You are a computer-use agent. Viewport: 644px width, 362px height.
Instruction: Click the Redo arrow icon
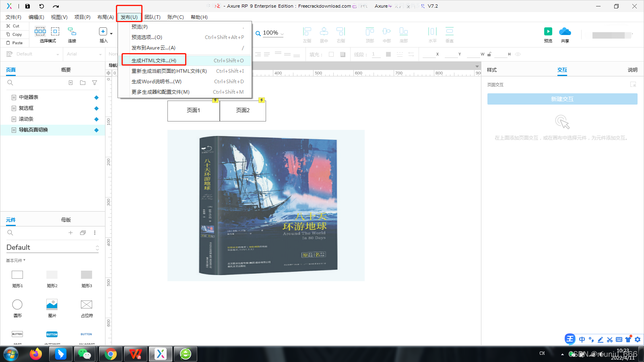tap(56, 6)
